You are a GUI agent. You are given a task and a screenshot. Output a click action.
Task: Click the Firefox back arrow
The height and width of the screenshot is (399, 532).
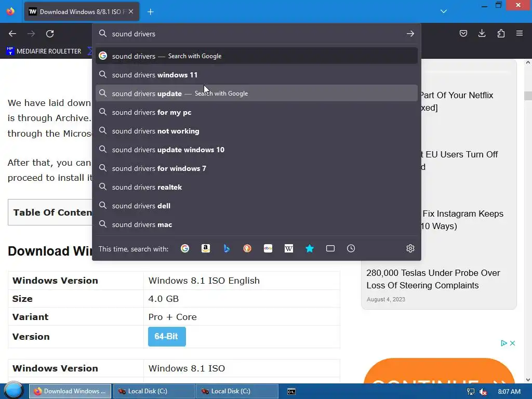[12, 34]
